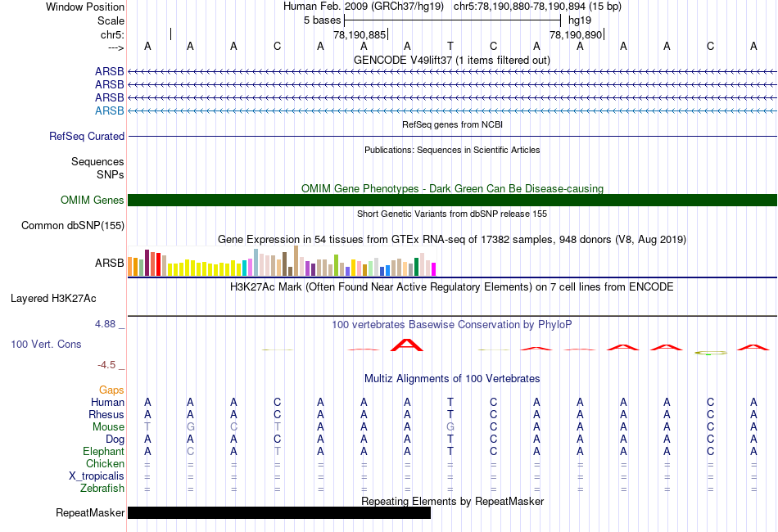The image size is (778, 532).
Task: Click the RepeatMasker track label
Action: 90,512
